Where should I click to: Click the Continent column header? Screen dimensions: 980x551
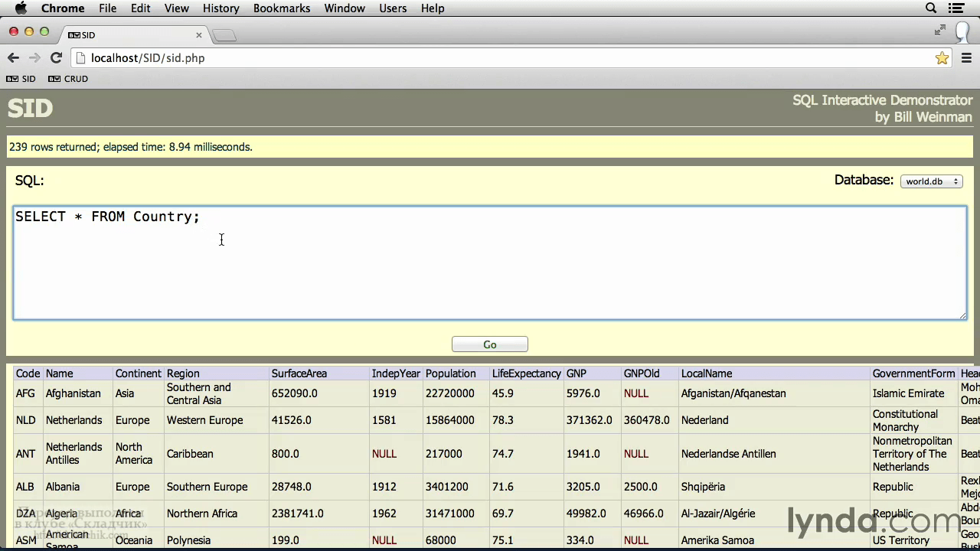(x=139, y=373)
